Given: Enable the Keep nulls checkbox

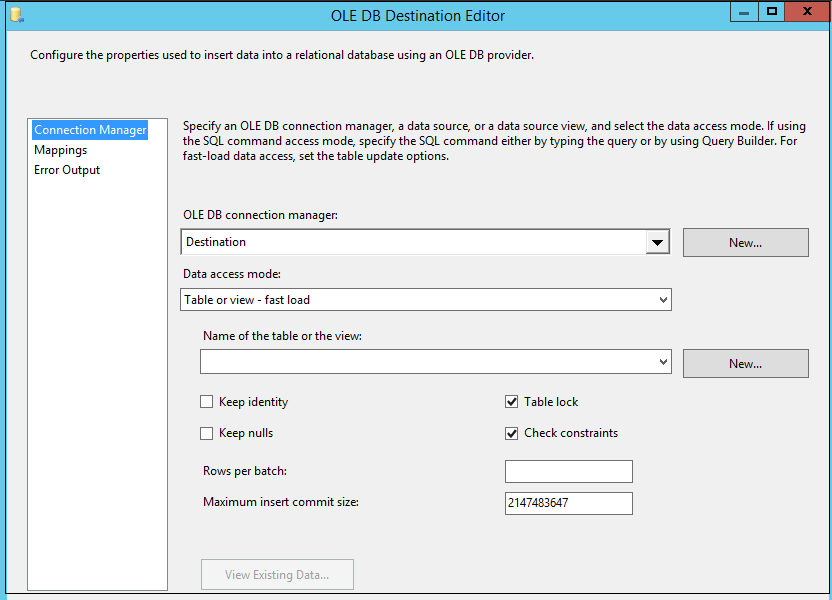Looking at the screenshot, I should [x=207, y=433].
